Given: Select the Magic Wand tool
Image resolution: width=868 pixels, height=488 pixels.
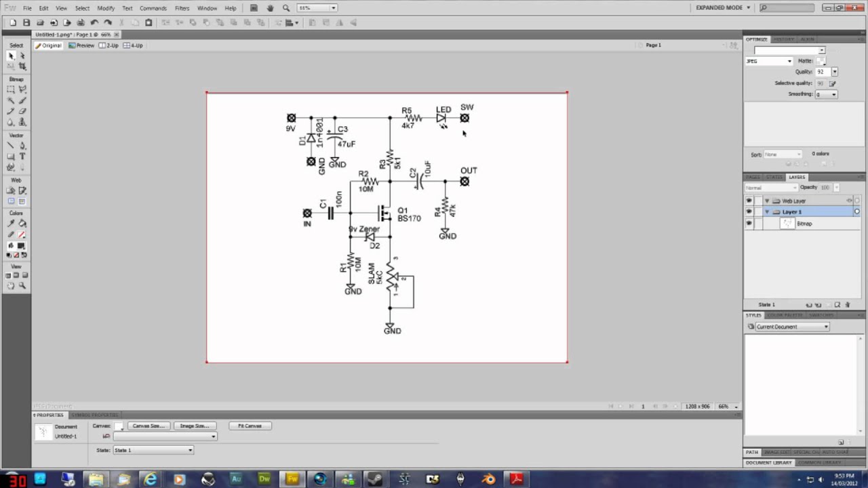Looking at the screenshot, I should point(11,100).
